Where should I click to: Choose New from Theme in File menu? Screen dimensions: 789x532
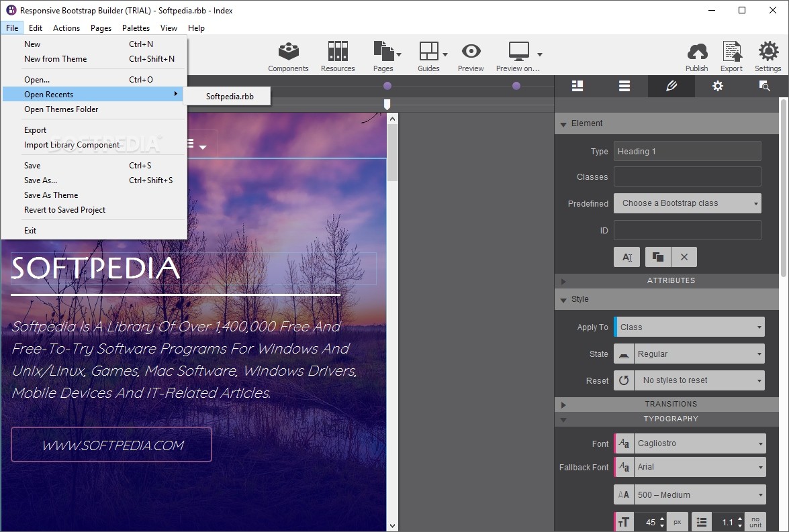(95, 59)
